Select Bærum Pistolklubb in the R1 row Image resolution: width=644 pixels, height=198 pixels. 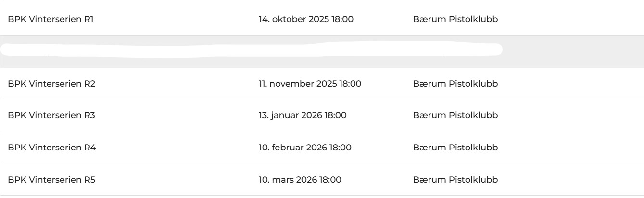coord(455,20)
